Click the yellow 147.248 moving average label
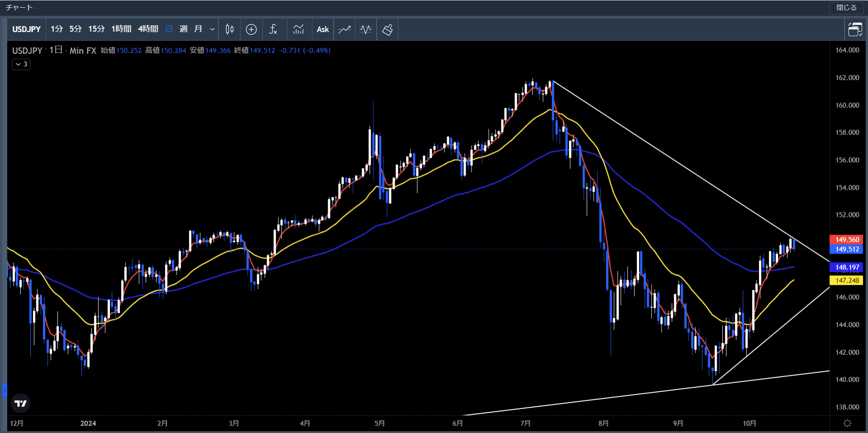 (x=847, y=280)
